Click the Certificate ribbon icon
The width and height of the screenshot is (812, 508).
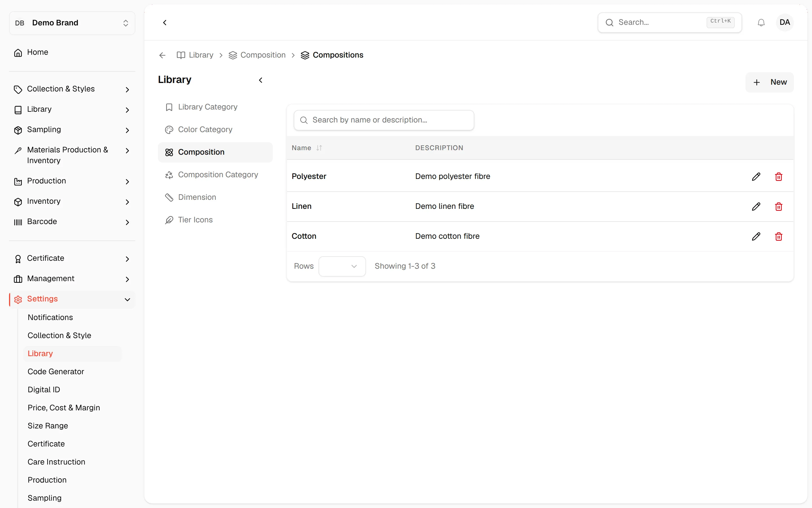pyautogui.click(x=18, y=259)
